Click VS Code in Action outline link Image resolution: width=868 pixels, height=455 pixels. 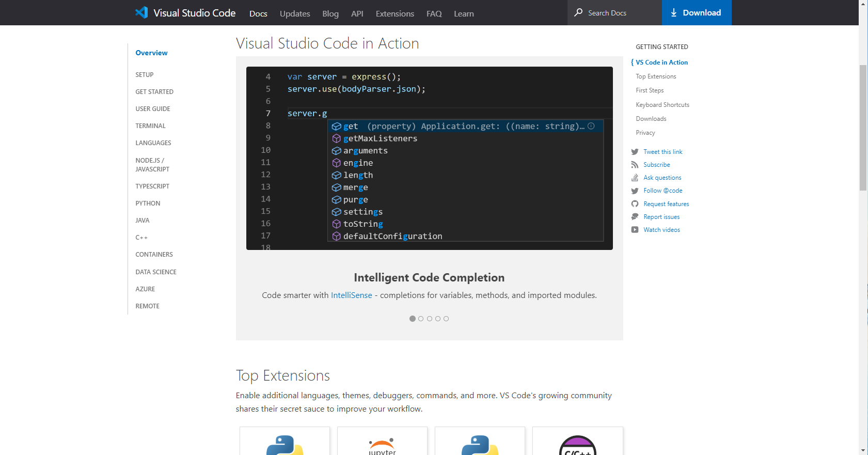[661, 62]
